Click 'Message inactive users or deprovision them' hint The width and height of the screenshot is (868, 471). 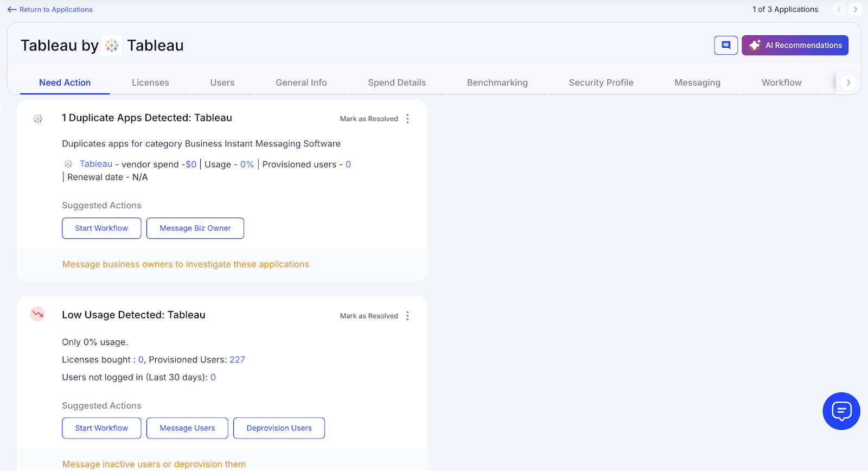point(154,464)
